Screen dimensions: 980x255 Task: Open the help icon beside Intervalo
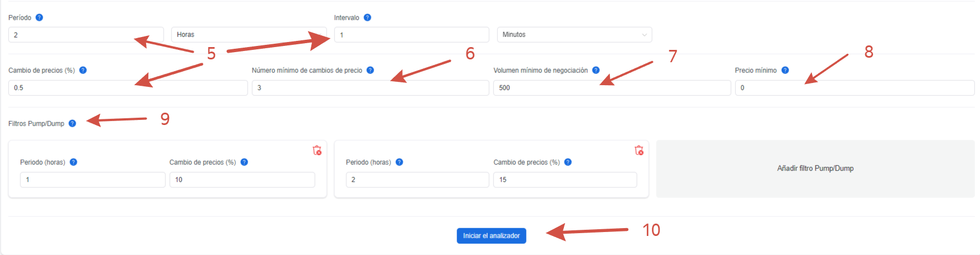pos(367,17)
